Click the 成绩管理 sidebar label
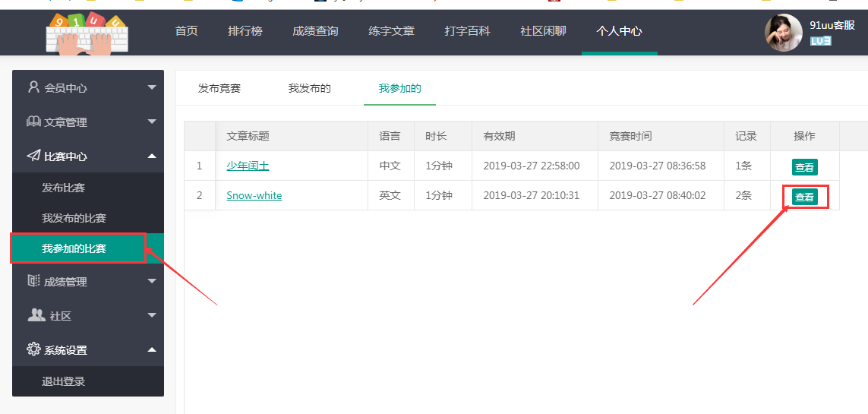 65,283
